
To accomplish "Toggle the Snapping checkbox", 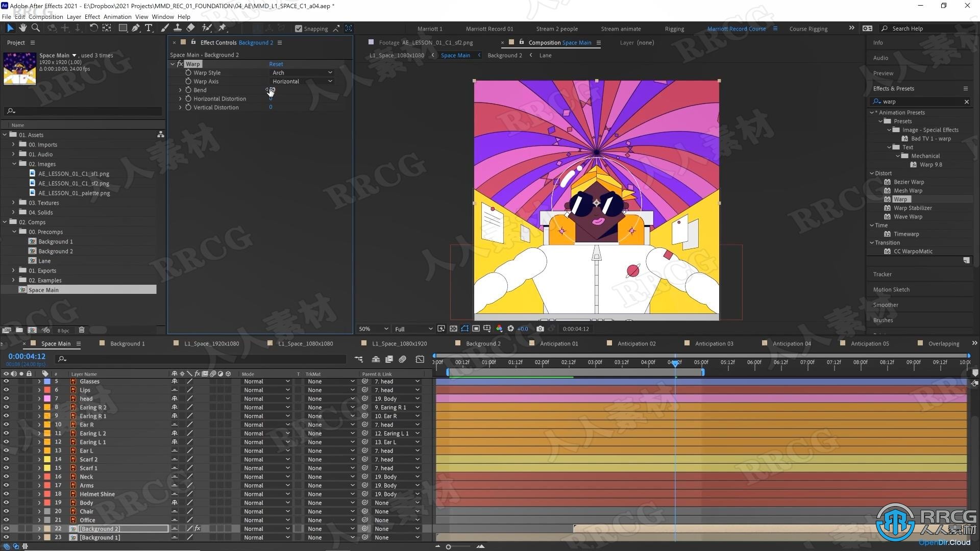I will pyautogui.click(x=299, y=29).
